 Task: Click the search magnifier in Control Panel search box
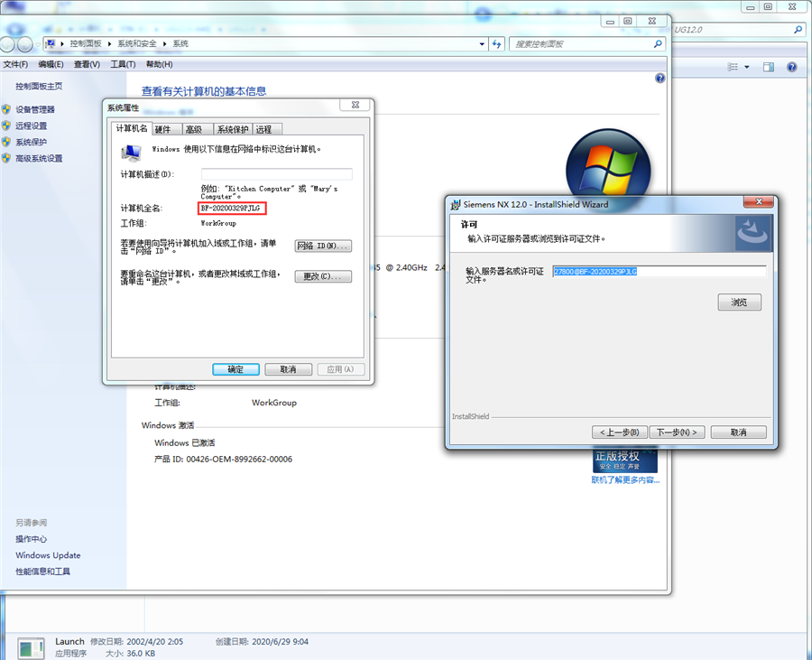click(x=658, y=44)
